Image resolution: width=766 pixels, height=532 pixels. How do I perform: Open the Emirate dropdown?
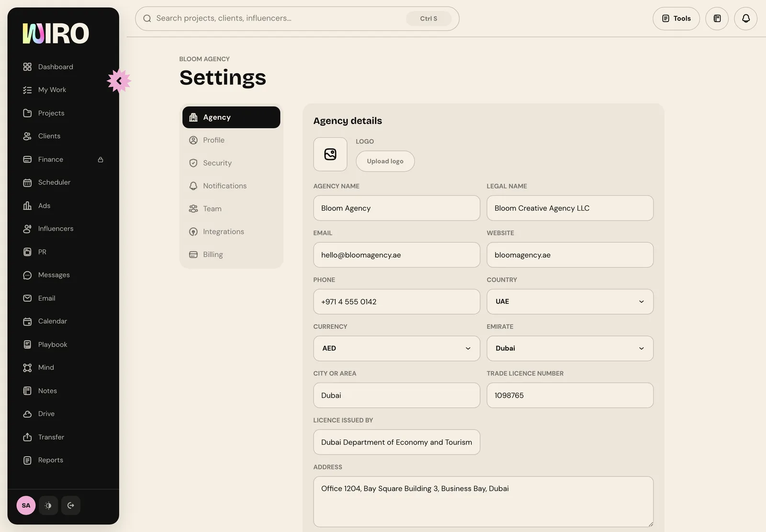pyautogui.click(x=570, y=349)
